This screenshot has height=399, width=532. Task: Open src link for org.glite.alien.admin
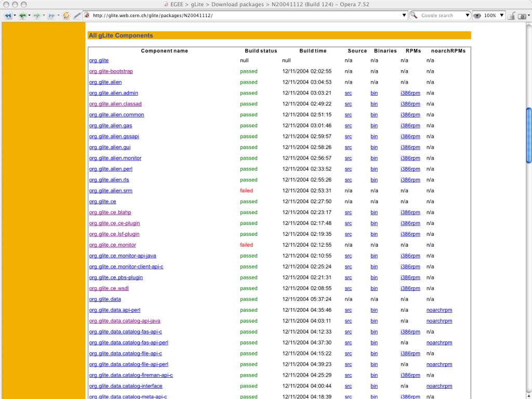348,93
